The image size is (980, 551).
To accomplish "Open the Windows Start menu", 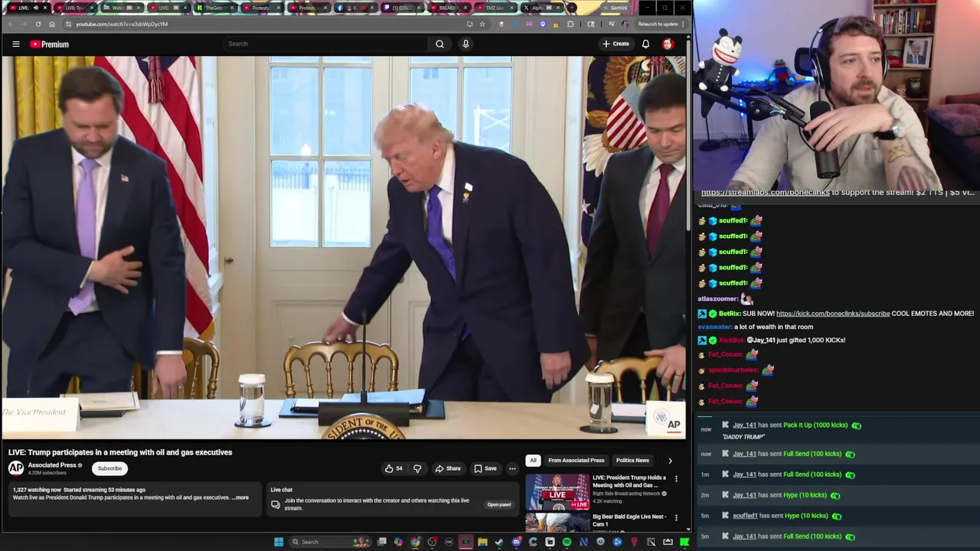I will pos(279,542).
